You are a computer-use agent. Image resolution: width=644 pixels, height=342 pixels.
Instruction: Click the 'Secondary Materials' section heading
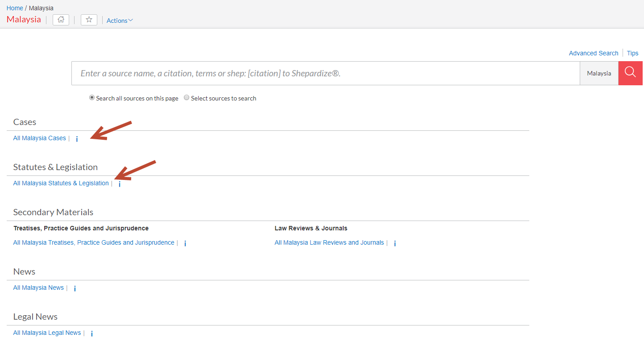pyautogui.click(x=53, y=212)
